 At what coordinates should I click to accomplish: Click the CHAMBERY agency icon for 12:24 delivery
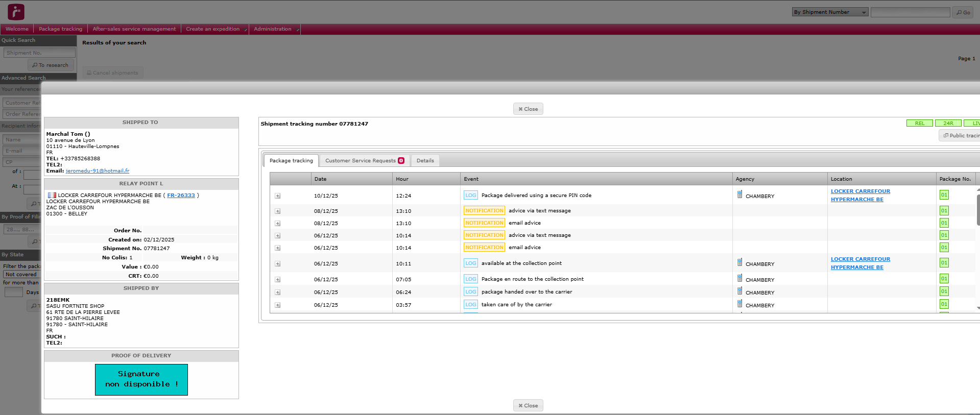[x=739, y=194]
